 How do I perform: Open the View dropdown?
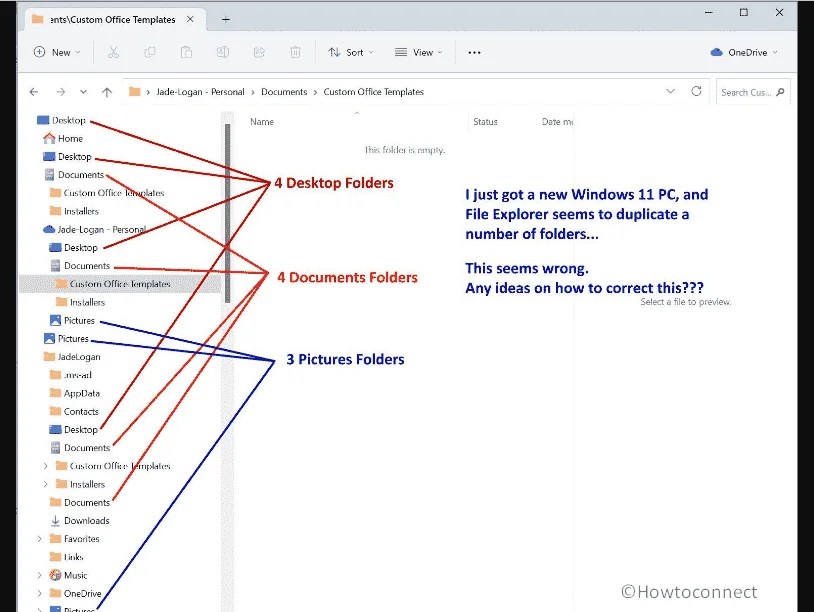(421, 52)
